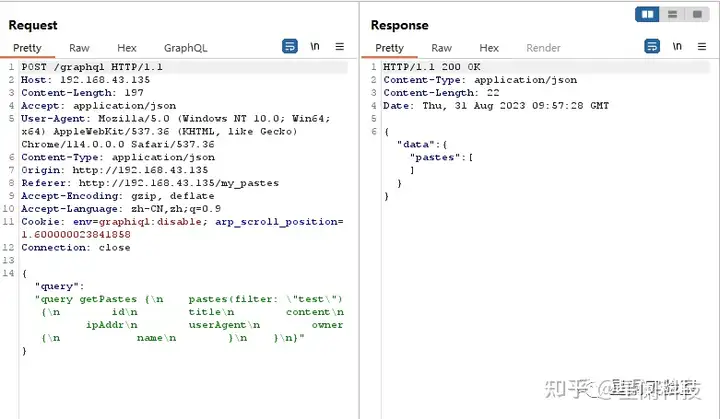Toggle show non-printable \n in Request panel

click(315, 46)
